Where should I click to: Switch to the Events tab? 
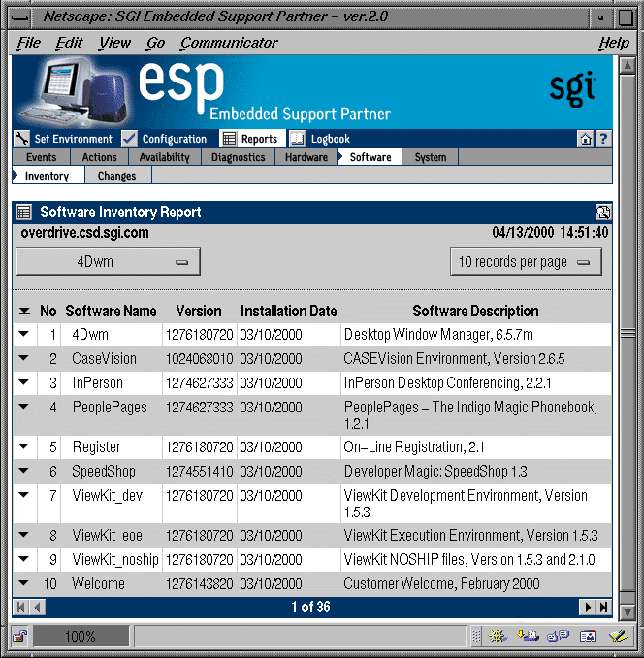click(41, 157)
